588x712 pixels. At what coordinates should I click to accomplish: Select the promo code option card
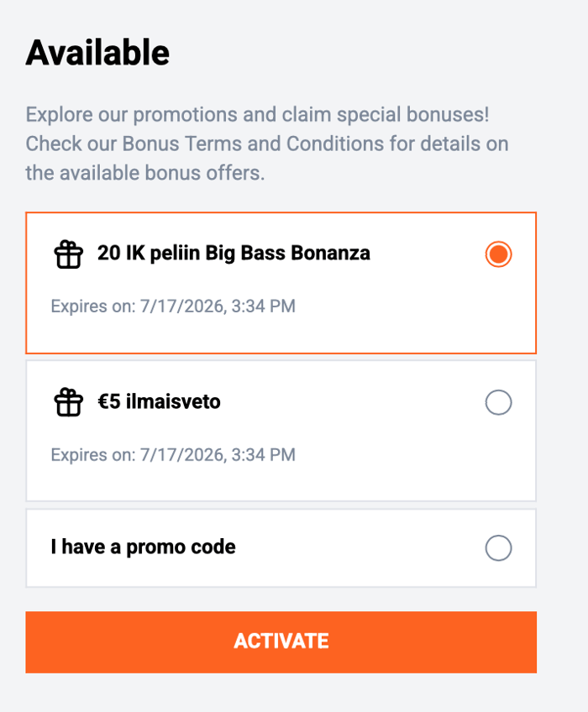pyautogui.click(x=281, y=548)
